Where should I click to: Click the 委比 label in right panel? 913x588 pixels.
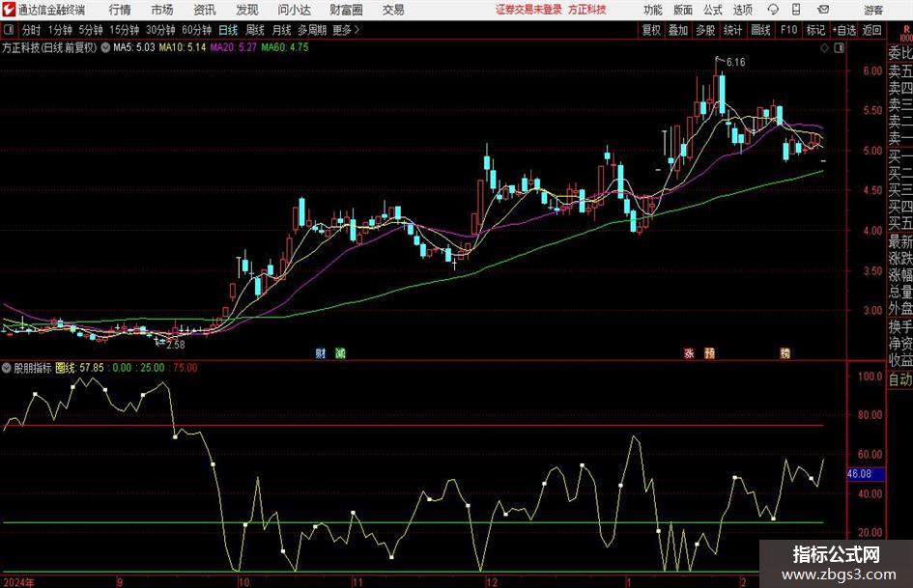(x=900, y=53)
